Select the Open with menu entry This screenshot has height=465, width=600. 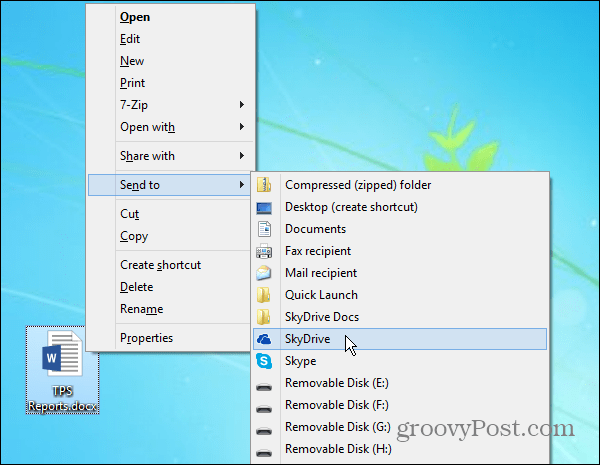tap(171, 127)
